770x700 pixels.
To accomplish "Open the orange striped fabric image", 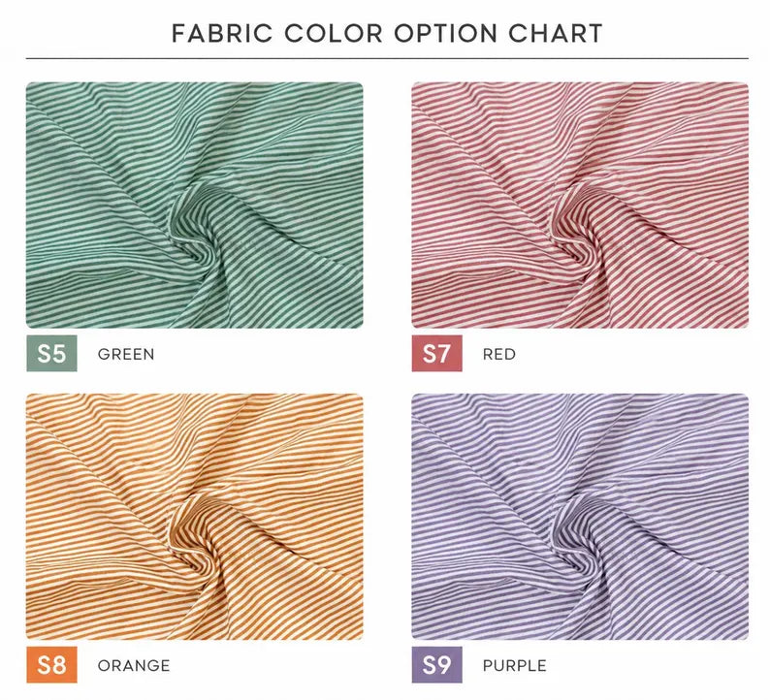I will (195, 517).
